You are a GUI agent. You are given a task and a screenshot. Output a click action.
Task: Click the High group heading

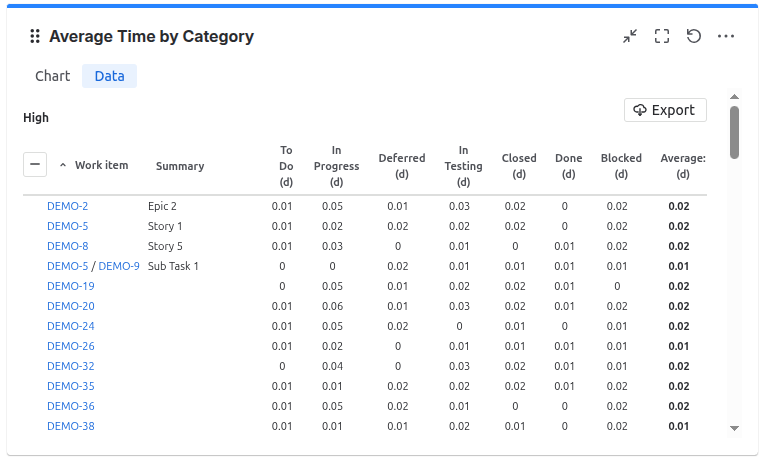[36, 118]
